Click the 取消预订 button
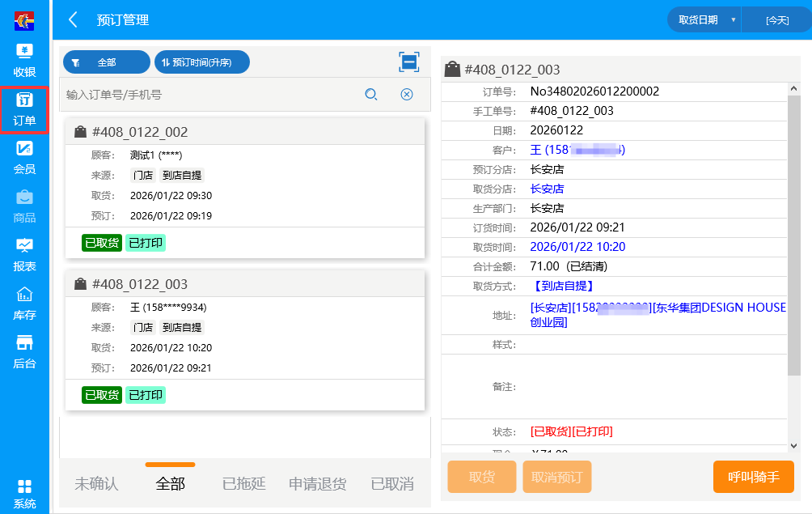Screen dimensions: 812x514 click(x=557, y=477)
